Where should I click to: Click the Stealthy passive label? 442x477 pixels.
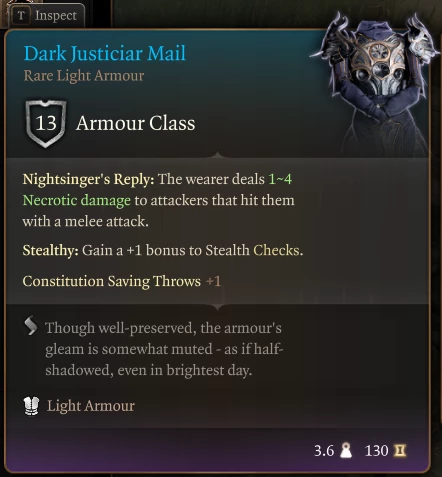pos(51,251)
